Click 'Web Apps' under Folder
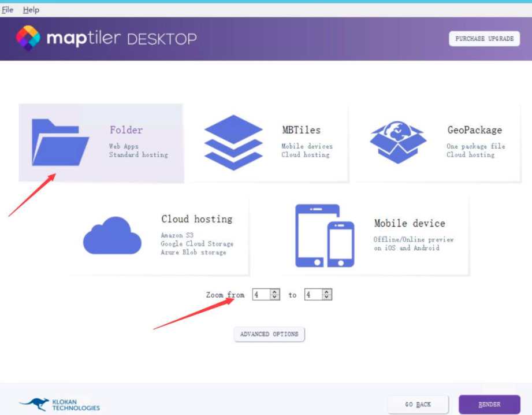The height and width of the screenshot is (415, 532). pyautogui.click(x=124, y=146)
